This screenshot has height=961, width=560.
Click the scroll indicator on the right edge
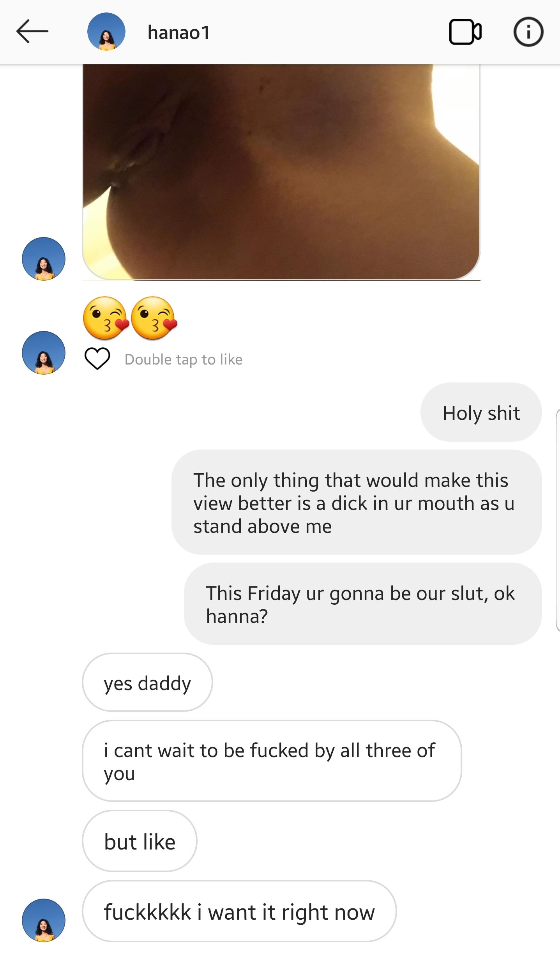558,520
